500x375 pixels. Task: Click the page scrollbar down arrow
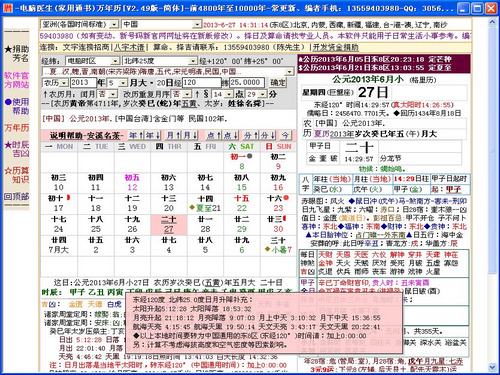click(492, 367)
